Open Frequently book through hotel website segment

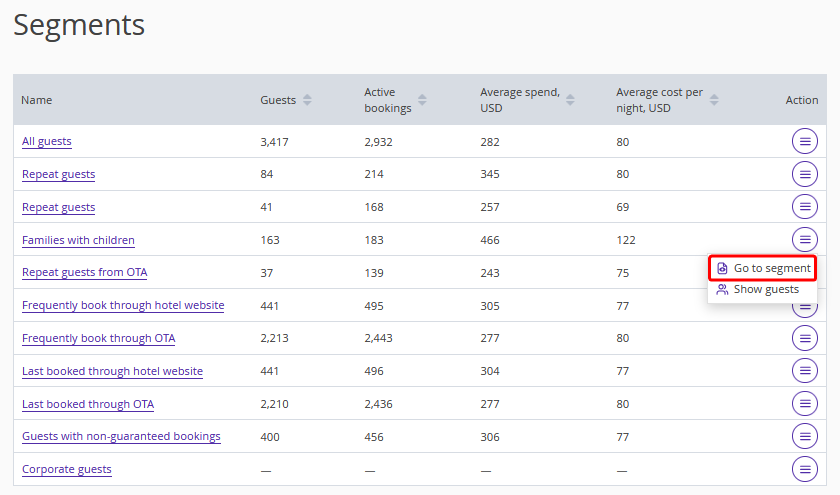[x=123, y=305]
